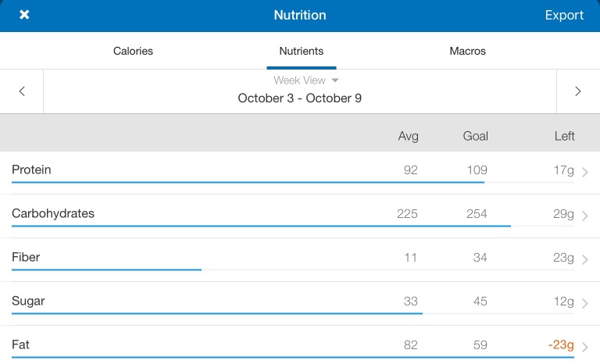Switch to the Macros tab
Screen dimensions: 600x364
pos(467,51)
